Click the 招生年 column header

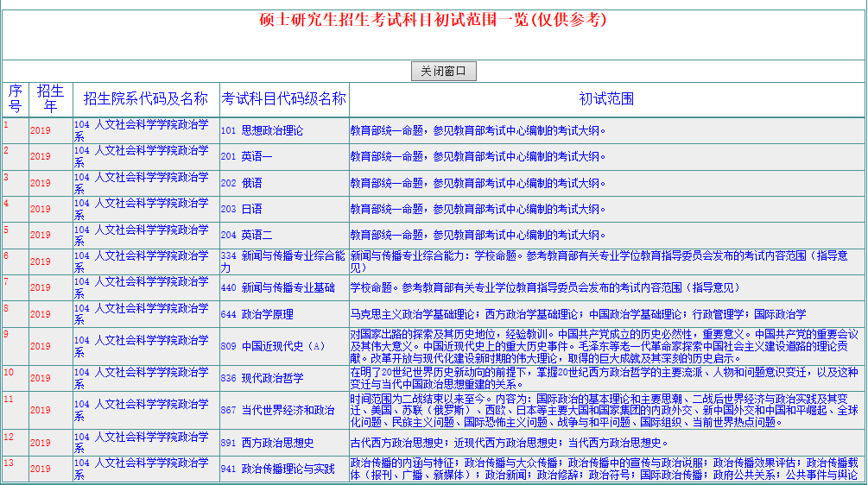click(51, 99)
